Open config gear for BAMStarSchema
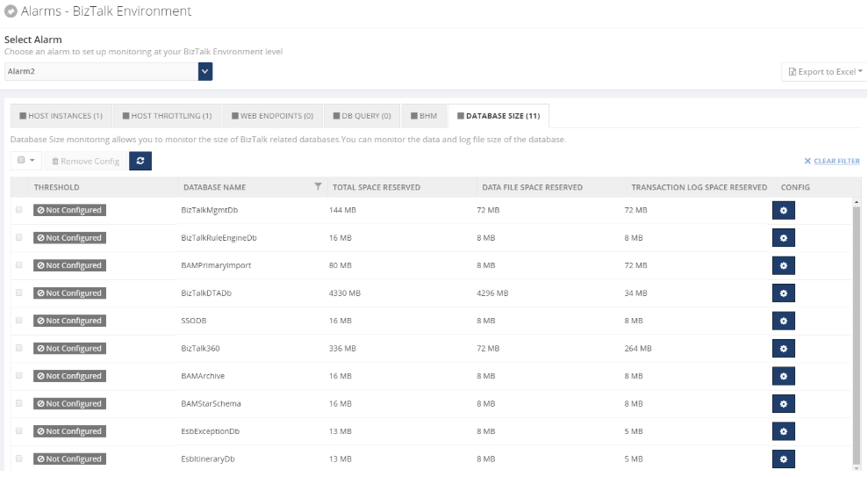This screenshot has width=868, height=477. pos(783,404)
